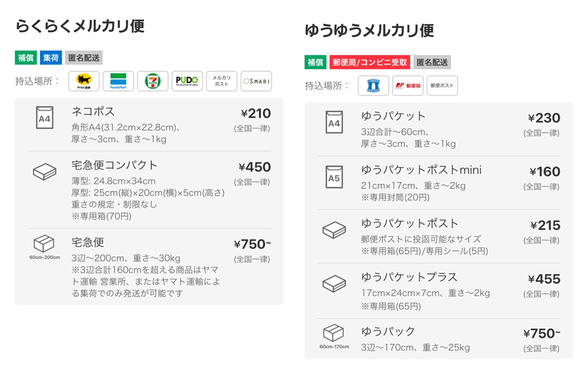Select the 郵便局 post office icon
This screenshot has width=588, height=376.
(x=407, y=85)
